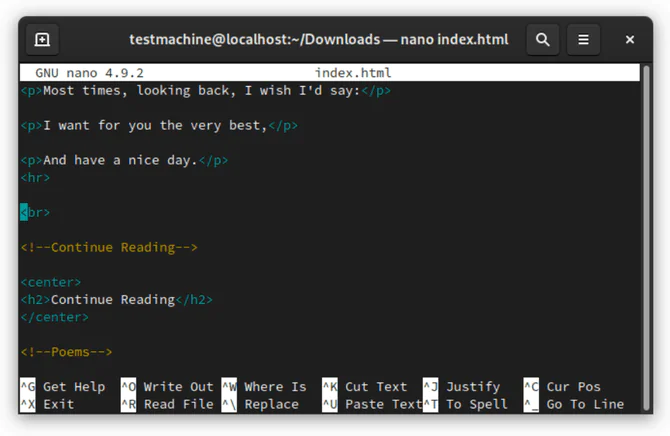The height and width of the screenshot is (436, 670).
Task: Click the Exit shortcut label
Action: coord(58,404)
